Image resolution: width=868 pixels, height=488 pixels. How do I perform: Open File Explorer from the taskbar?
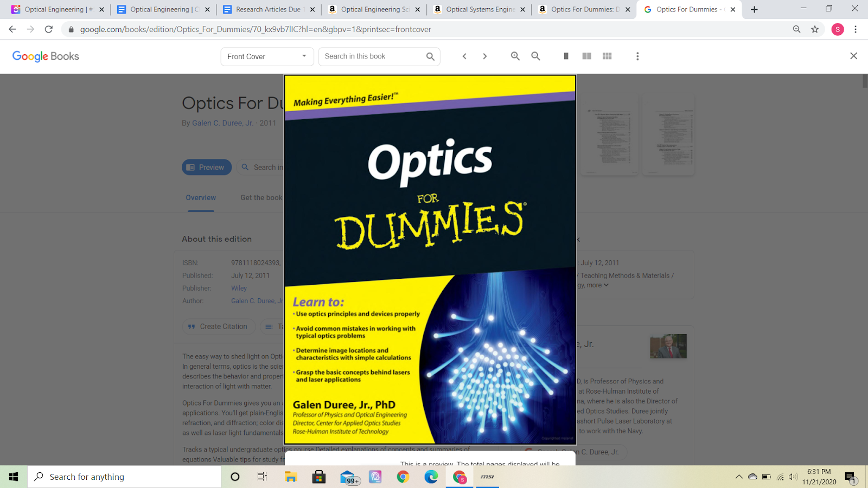coord(291,477)
